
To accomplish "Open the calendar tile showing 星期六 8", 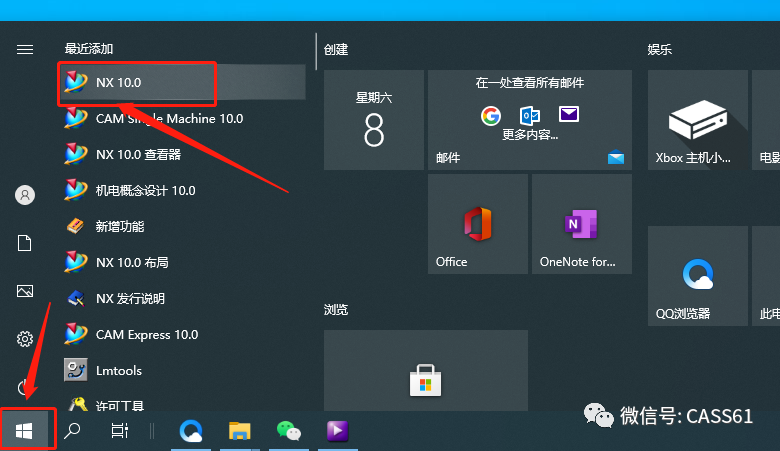I will point(374,120).
